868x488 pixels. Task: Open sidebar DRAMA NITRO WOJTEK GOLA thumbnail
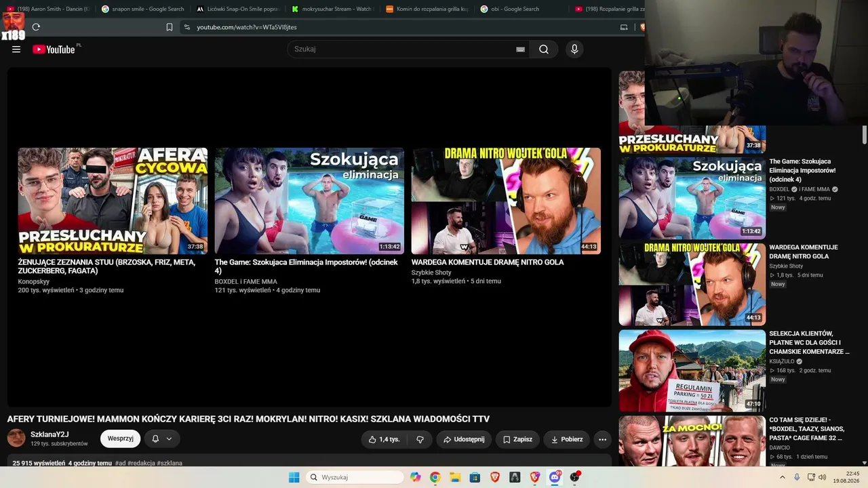click(x=692, y=285)
